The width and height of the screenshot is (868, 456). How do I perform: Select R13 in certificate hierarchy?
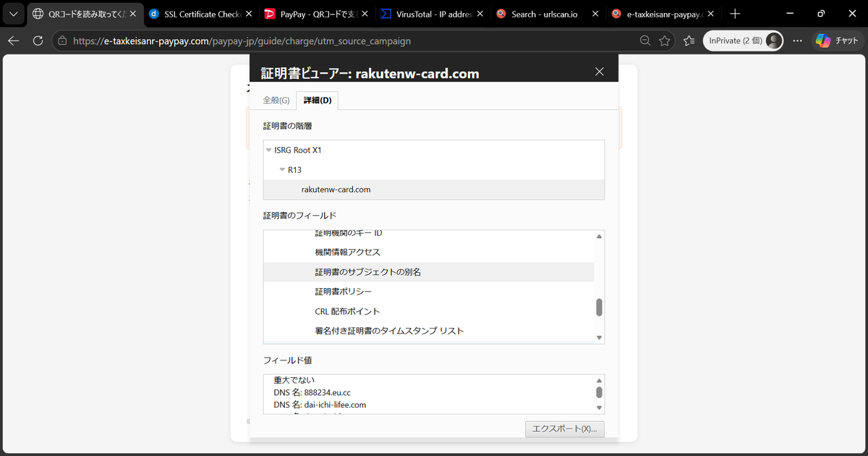[294, 170]
